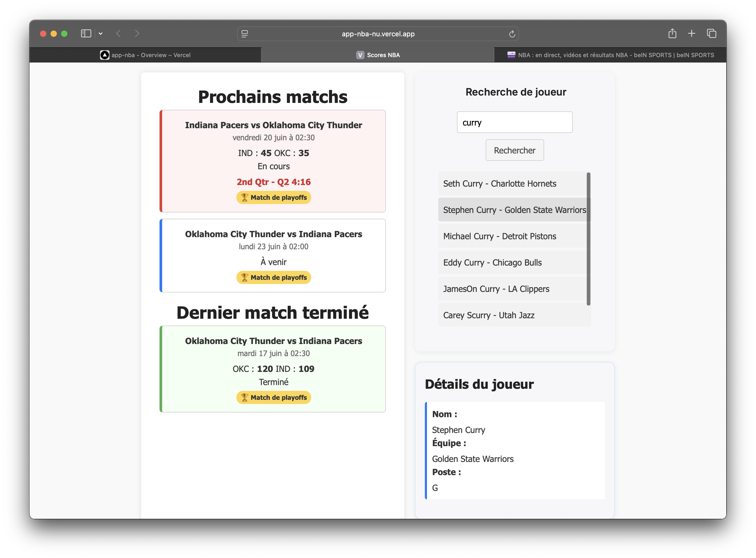Click the Stephen Curry name in player details
The height and width of the screenshot is (558, 756).
pyautogui.click(x=458, y=430)
